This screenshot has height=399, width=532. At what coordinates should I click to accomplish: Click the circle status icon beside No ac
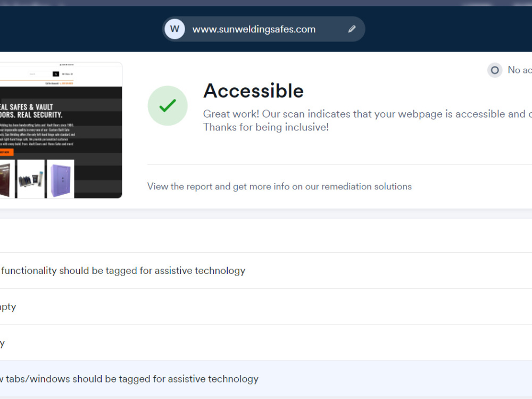495,70
